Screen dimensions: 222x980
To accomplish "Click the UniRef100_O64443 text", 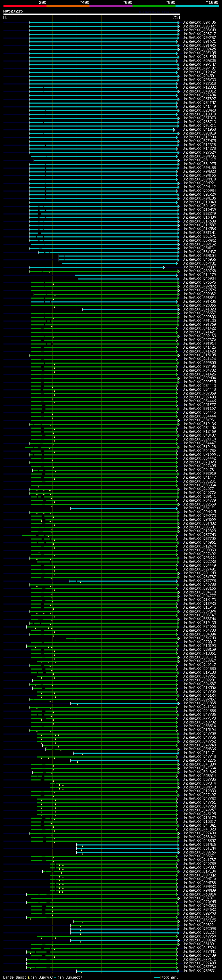I will pos(199,386).
